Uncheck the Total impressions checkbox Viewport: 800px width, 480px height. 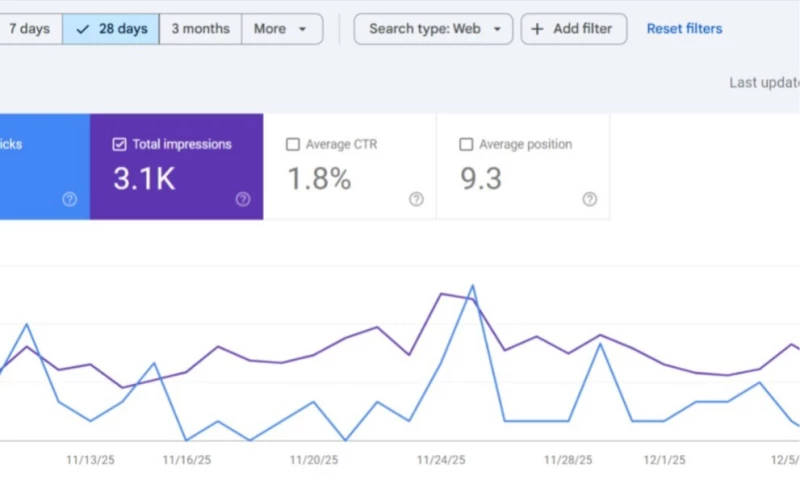pyautogui.click(x=120, y=144)
